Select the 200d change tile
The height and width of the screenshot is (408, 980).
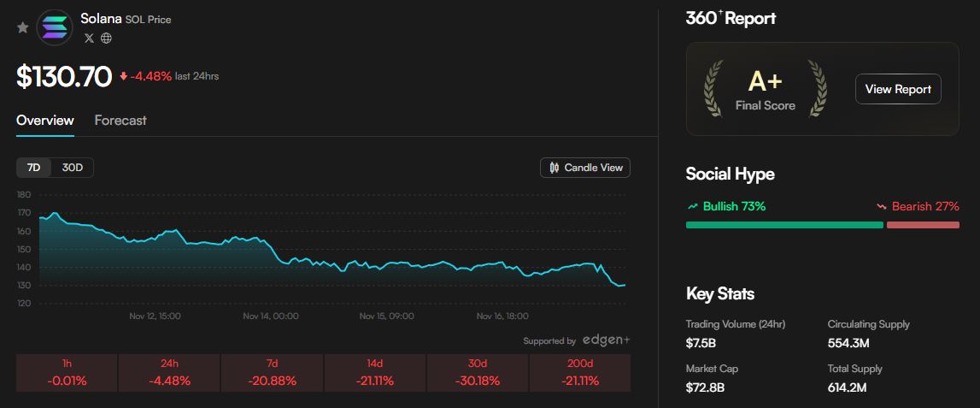pos(580,373)
